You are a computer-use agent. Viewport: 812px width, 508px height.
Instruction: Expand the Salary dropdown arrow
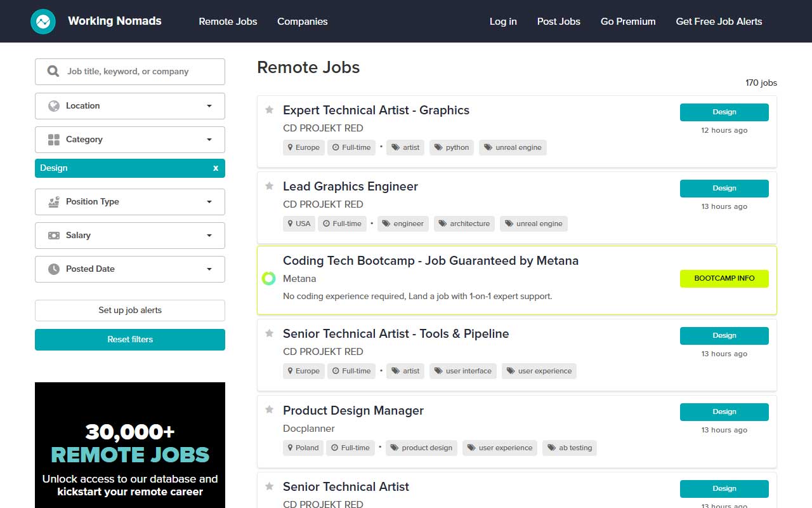[209, 236]
